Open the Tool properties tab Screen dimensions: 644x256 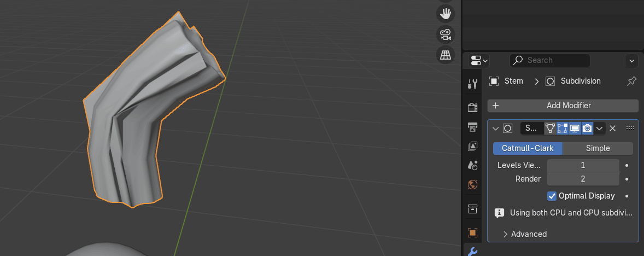tap(473, 84)
